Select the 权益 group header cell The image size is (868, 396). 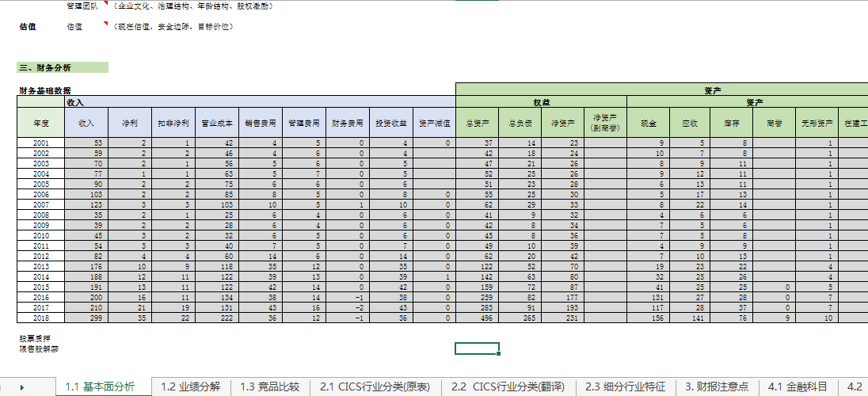[542, 102]
